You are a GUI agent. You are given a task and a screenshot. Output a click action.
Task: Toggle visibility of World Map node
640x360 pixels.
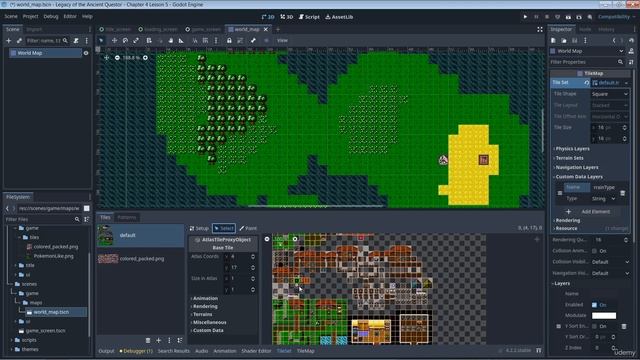(86, 53)
